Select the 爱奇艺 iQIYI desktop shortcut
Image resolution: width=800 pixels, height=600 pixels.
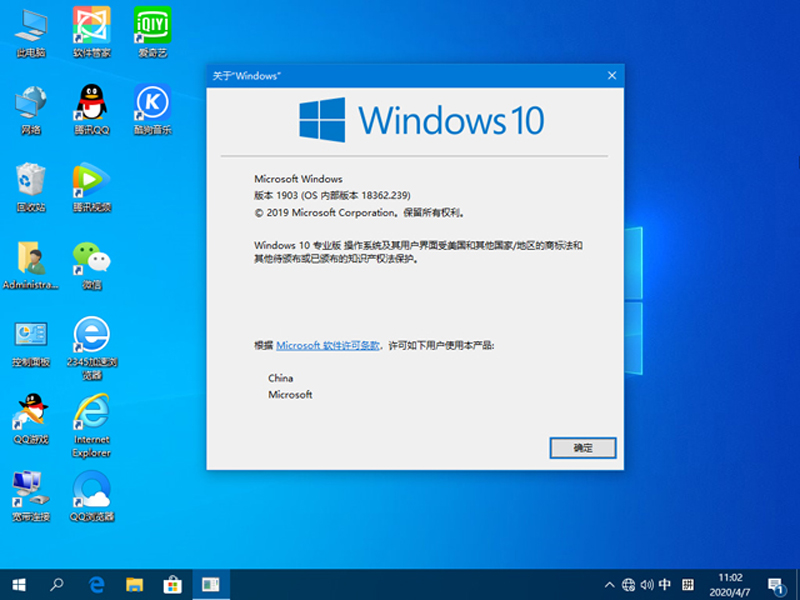(153, 26)
